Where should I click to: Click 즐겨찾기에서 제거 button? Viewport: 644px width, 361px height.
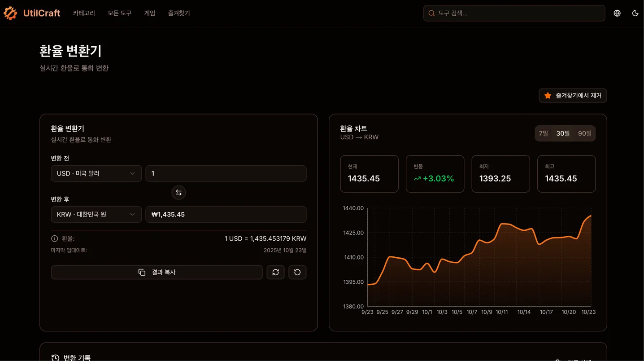coord(573,96)
